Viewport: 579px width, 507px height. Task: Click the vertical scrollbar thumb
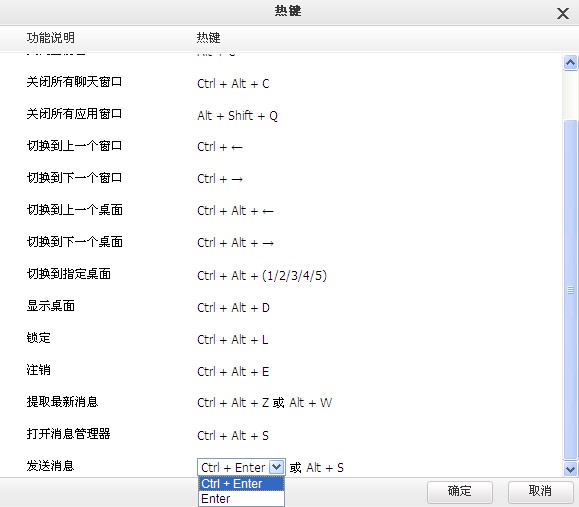coord(570,290)
